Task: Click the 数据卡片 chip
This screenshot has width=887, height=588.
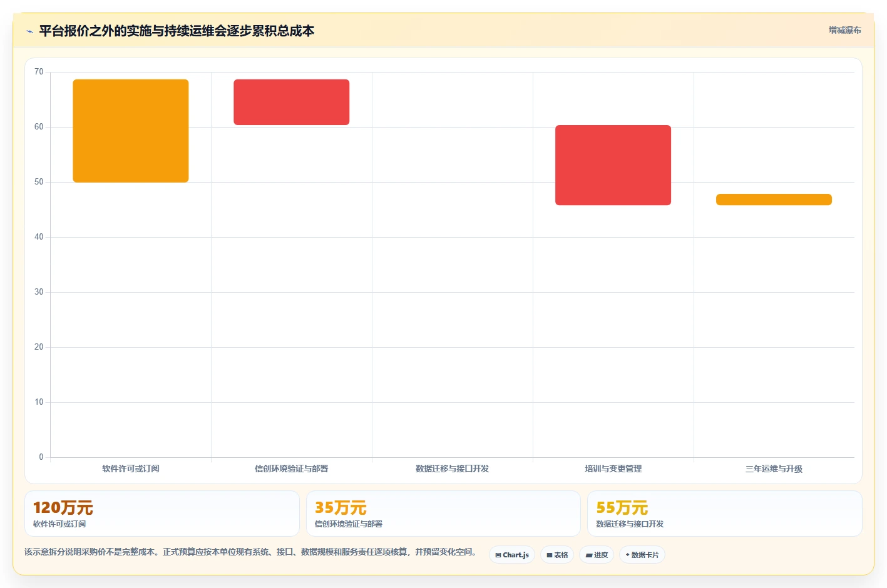Action: point(642,555)
